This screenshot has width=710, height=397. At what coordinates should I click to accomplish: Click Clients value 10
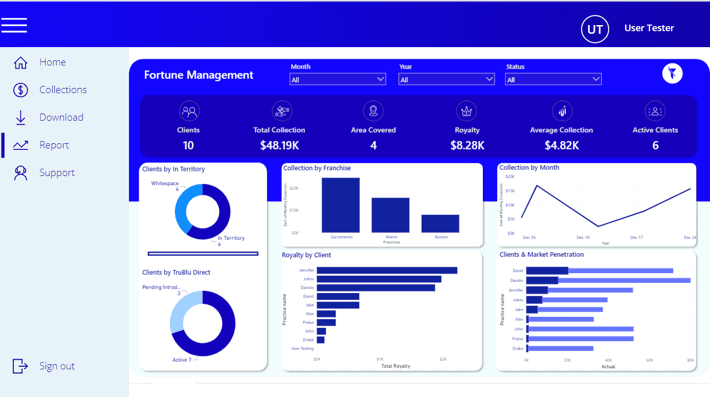188,145
